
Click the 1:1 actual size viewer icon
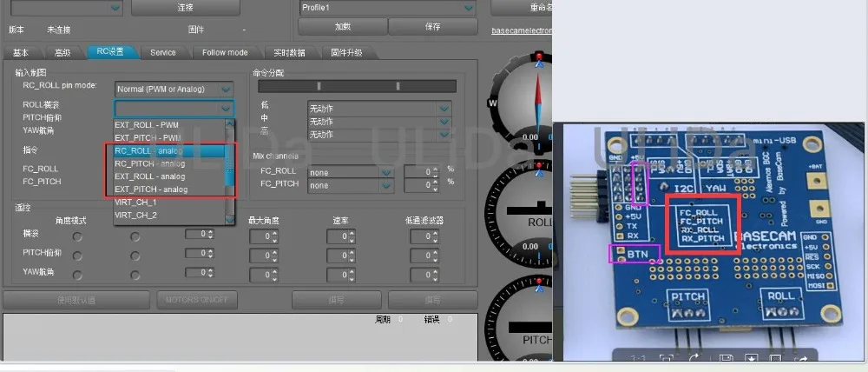[x=636, y=359]
